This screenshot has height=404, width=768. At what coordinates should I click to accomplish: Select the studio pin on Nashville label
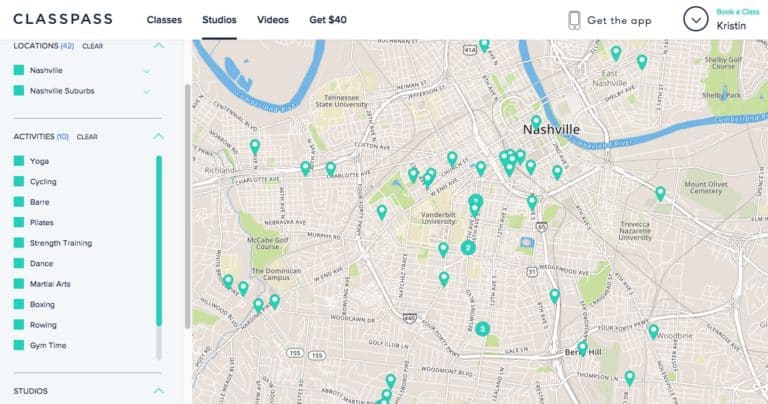536,121
